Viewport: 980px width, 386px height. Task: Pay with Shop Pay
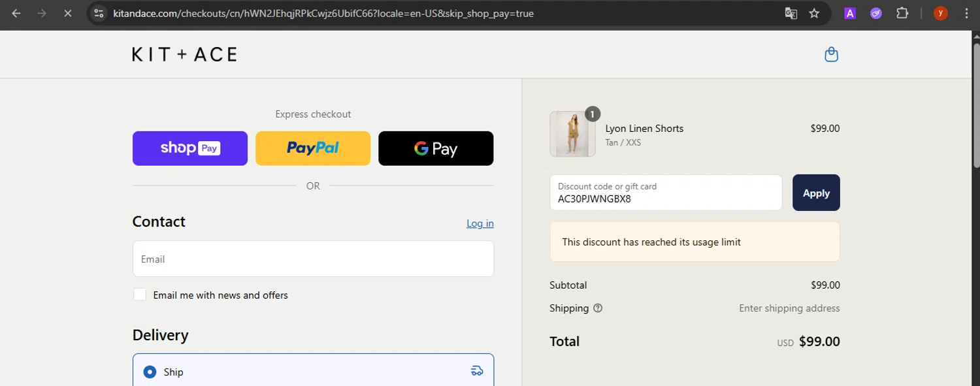190,148
